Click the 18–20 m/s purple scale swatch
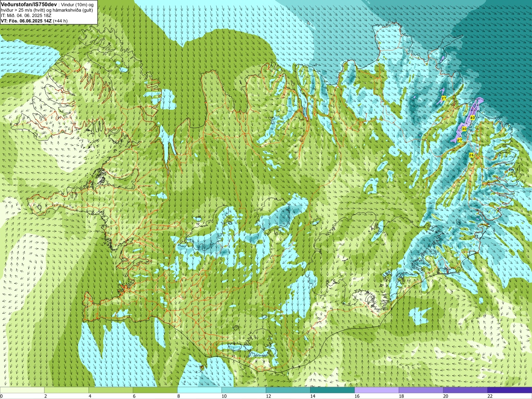Viewport: 532px width, 399px height. 421,390
